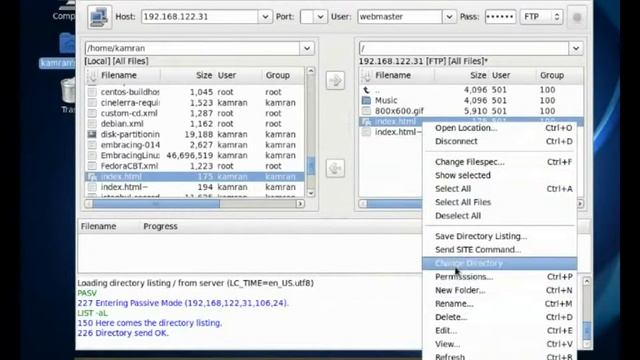
Task: Choose Send SITE Command menu entry
Action: pos(500,250)
